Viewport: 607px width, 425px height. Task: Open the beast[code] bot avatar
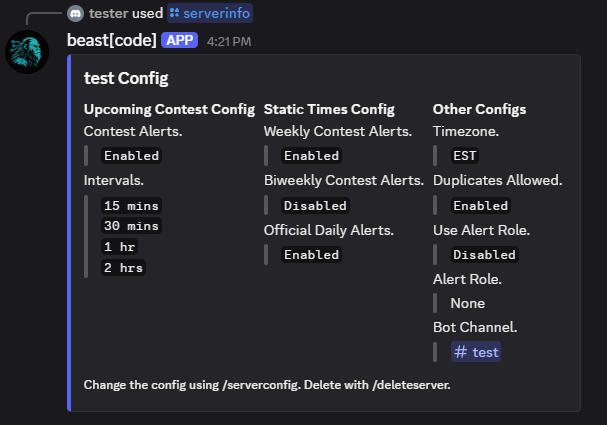[27, 52]
